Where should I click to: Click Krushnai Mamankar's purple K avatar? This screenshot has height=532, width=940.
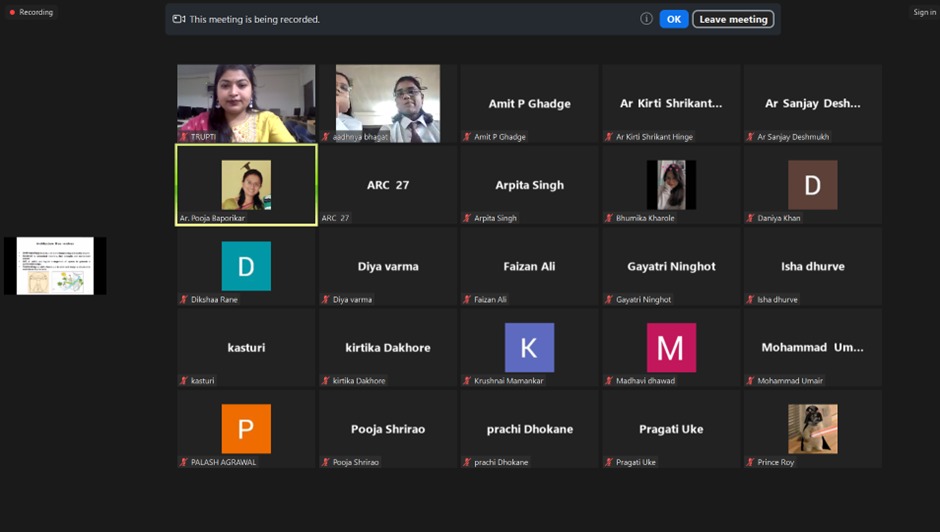[x=529, y=347]
